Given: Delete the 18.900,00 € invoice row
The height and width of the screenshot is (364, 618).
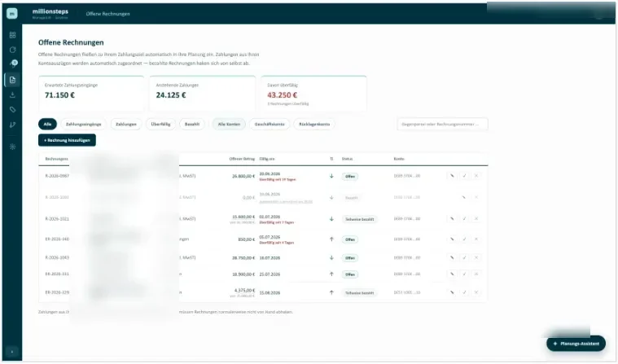Looking at the screenshot, I should tap(476, 274).
